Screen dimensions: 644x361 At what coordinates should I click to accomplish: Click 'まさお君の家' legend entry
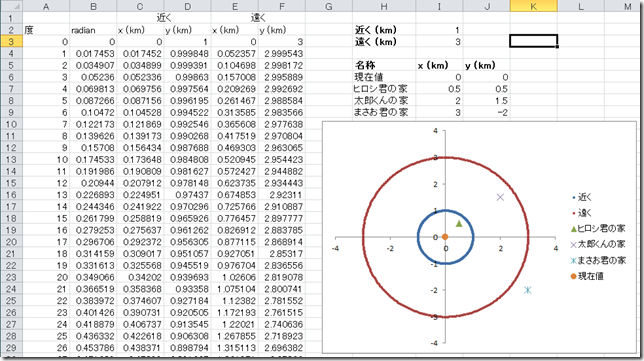click(x=598, y=260)
